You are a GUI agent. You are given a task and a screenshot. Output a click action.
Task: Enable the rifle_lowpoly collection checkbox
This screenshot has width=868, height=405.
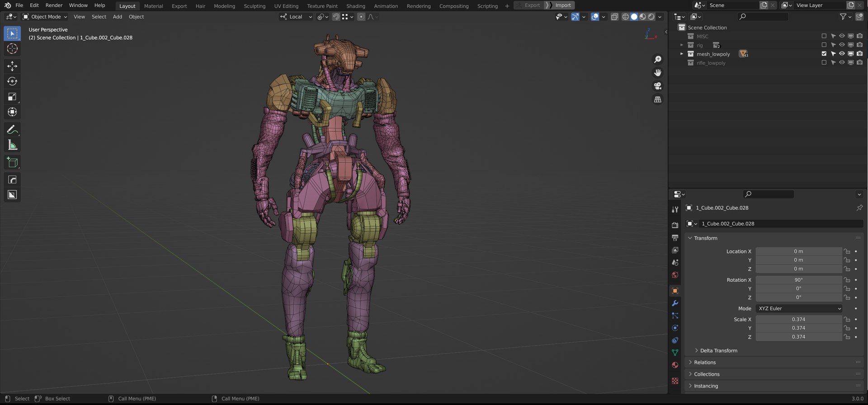coord(824,63)
